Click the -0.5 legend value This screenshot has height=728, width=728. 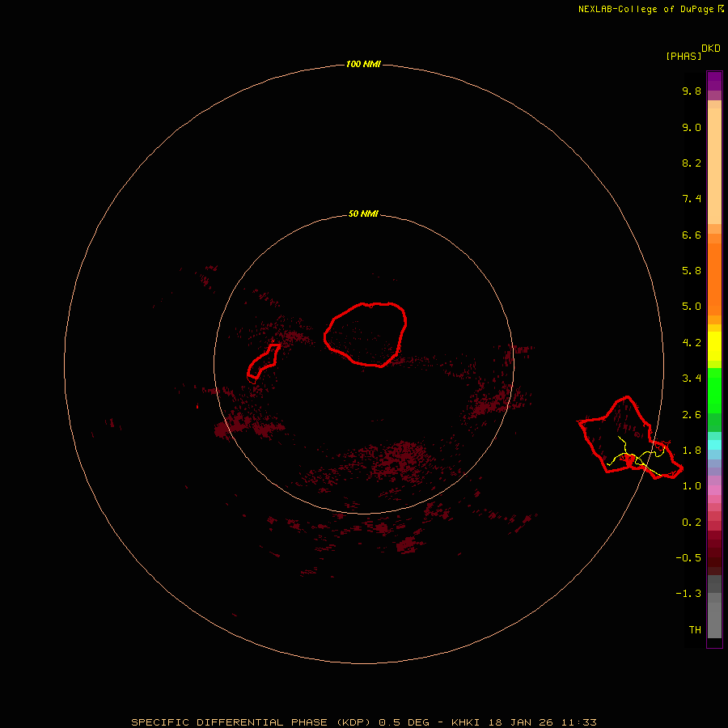coord(688,558)
